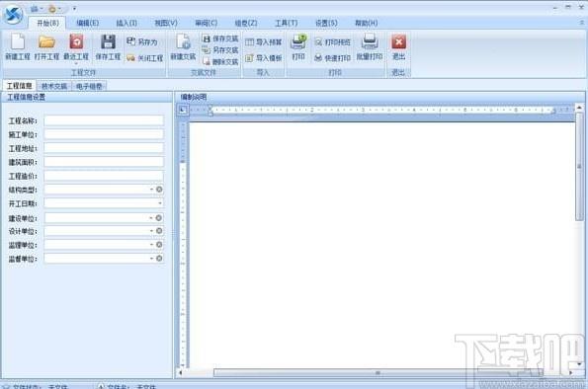This screenshot has width=588, height=389.
Task: Click the 另存为 save-as button
Action: pyautogui.click(x=142, y=41)
